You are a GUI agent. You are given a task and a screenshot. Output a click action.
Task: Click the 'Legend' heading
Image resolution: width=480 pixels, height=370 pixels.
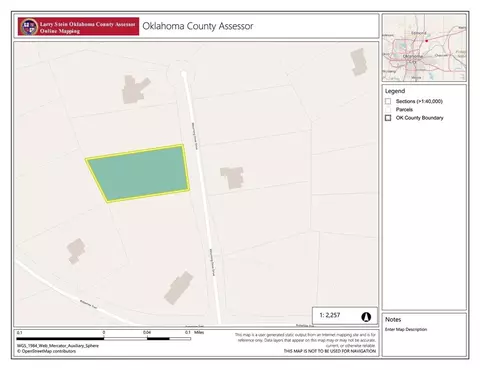pos(395,91)
